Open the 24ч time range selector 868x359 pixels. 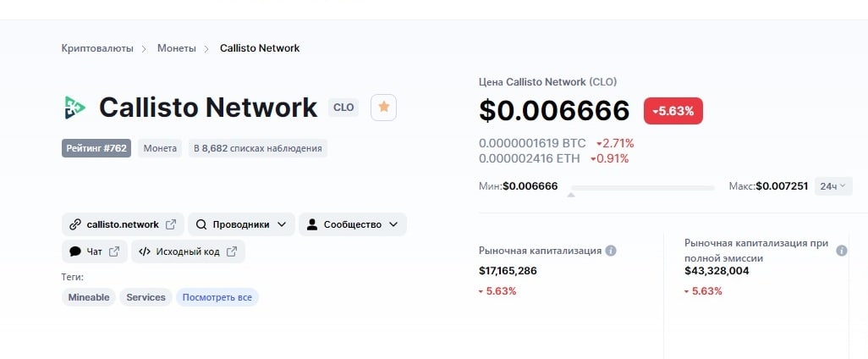click(x=833, y=186)
